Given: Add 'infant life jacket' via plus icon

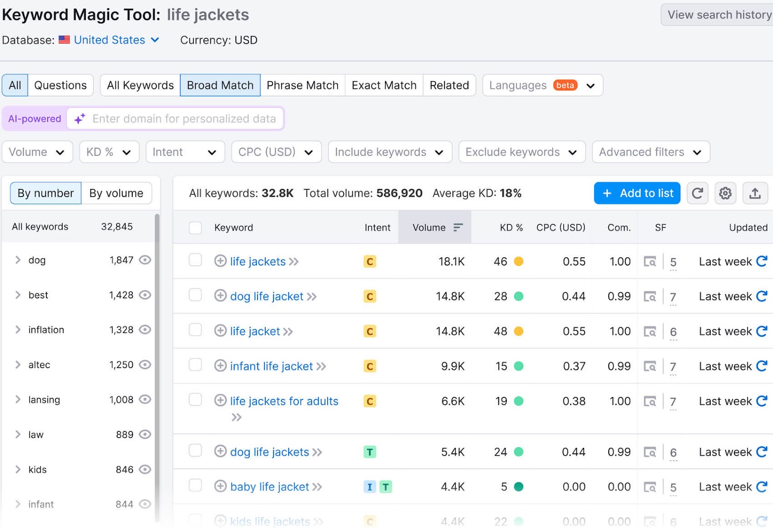Looking at the screenshot, I should [220, 366].
